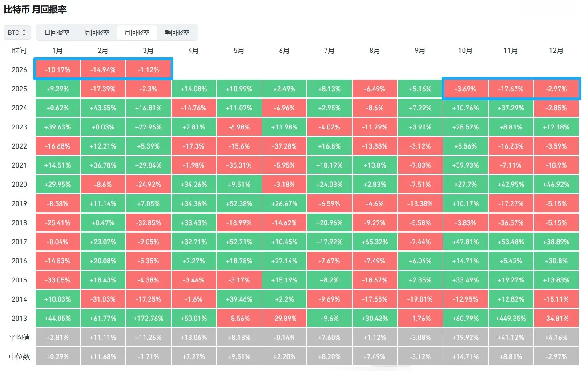Click the 时间 column header

coord(19,51)
